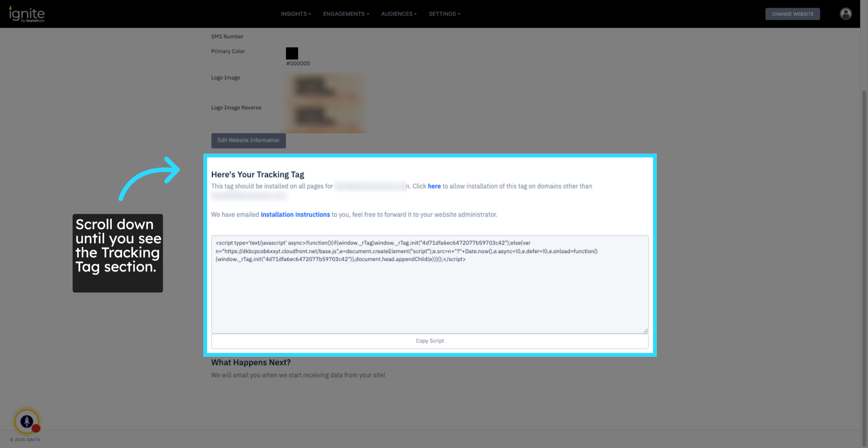Screen dimensions: 868x448
Task: Open the Audiences dropdown menu
Action: pyautogui.click(x=399, y=14)
